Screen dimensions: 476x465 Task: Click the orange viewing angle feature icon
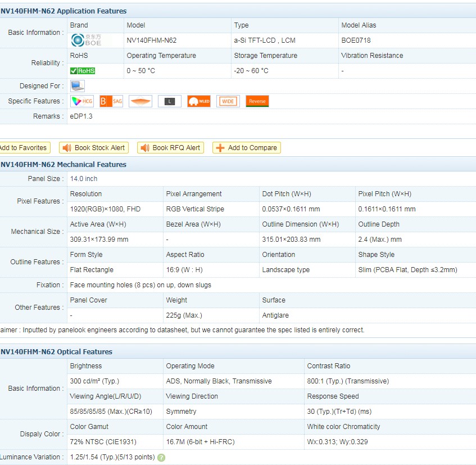pos(140,101)
